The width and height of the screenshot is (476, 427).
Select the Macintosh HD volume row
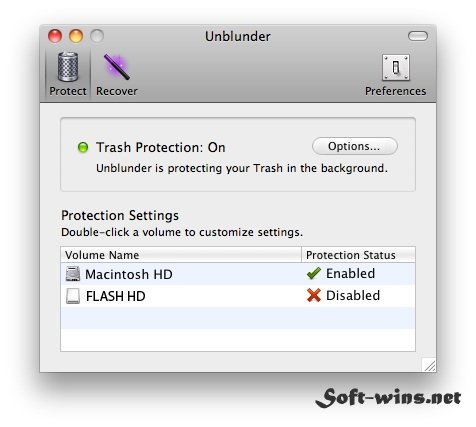point(238,274)
